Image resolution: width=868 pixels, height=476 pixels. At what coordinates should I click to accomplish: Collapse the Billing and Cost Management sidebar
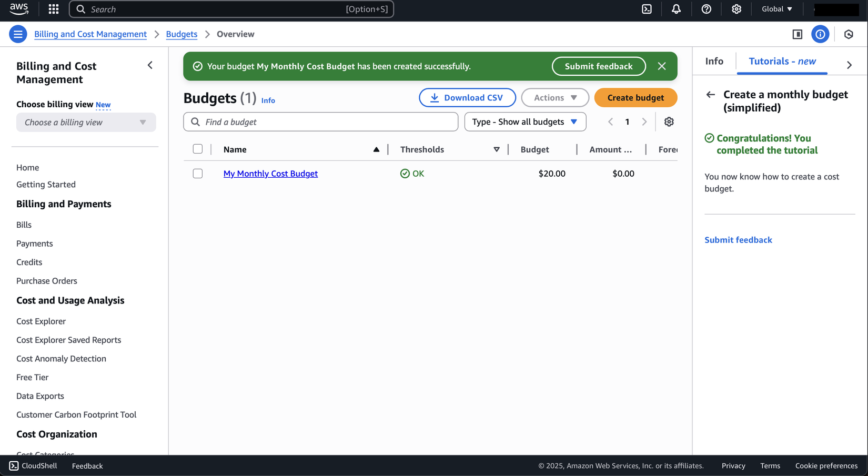coord(150,65)
